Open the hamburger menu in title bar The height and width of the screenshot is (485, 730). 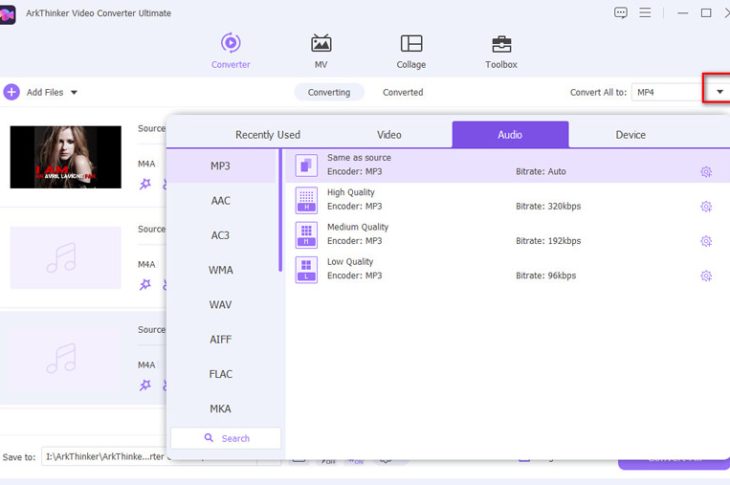tap(645, 13)
